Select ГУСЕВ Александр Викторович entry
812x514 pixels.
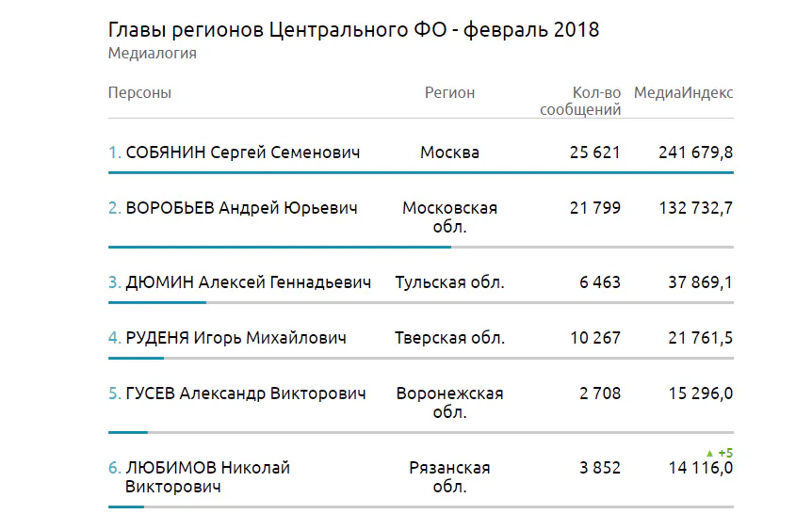click(x=245, y=394)
